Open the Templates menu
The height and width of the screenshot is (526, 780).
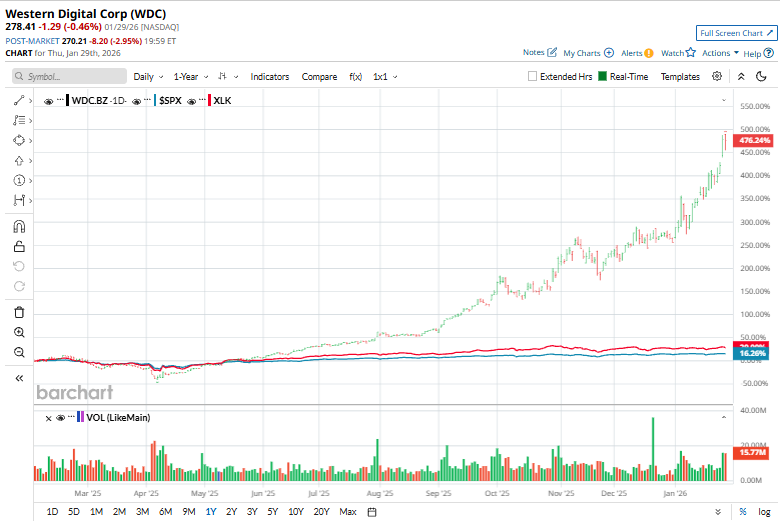pyautogui.click(x=680, y=77)
